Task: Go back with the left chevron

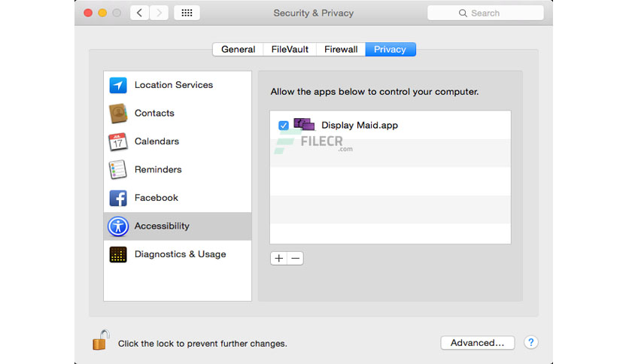Action: pos(140,13)
